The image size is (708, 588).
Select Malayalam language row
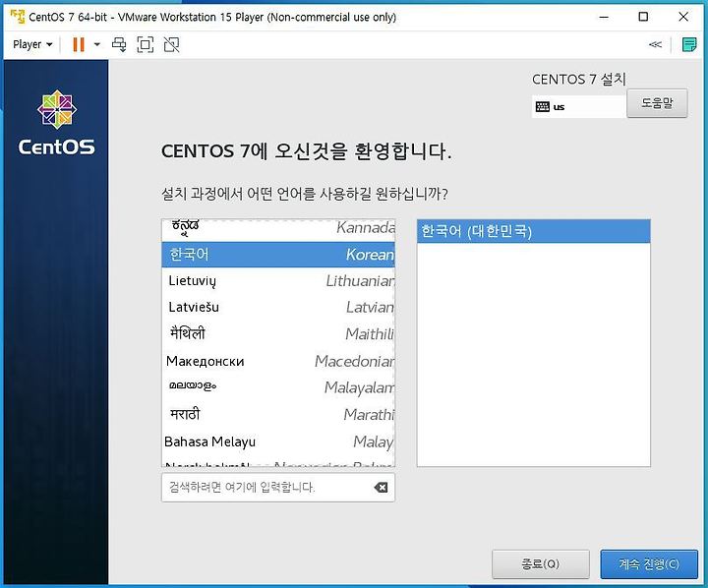(x=278, y=387)
